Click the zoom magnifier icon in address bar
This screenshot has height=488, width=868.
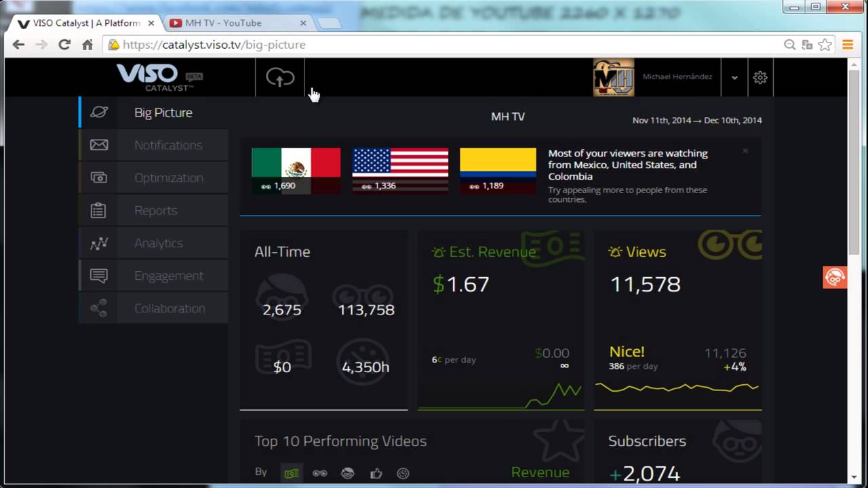(789, 45)
